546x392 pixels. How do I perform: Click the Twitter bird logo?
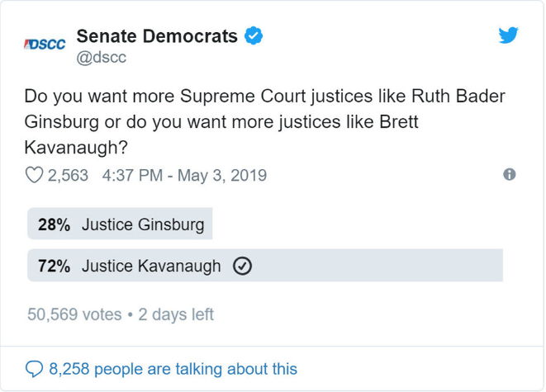tap(508, 35)
